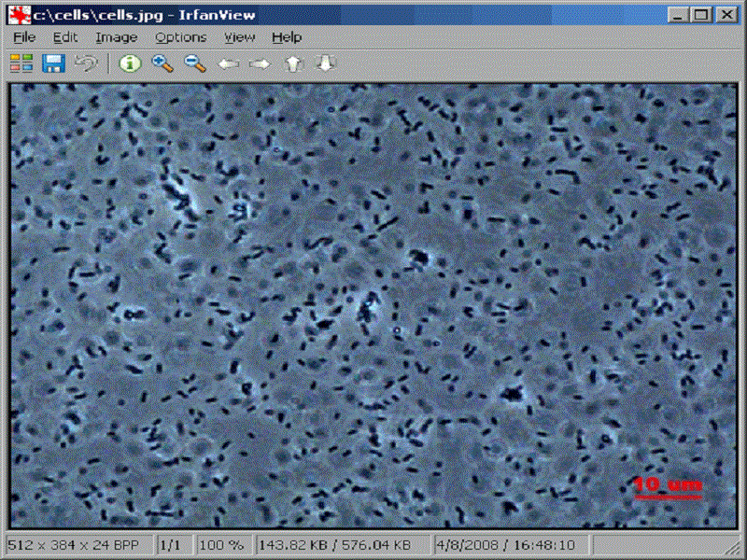Open the Help menu
The image size is (747, 560).
click(x=286, y=36)
